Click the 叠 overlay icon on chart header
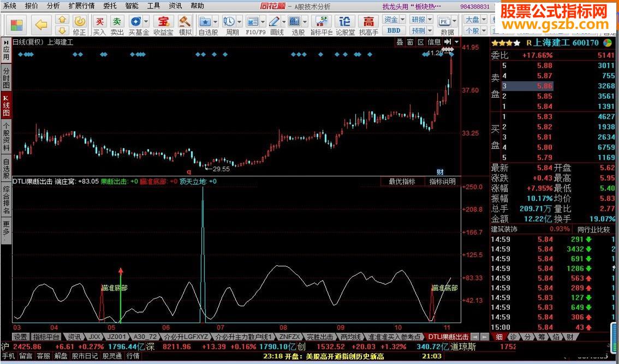The image size is (619, 364). (x=400, y=42)
